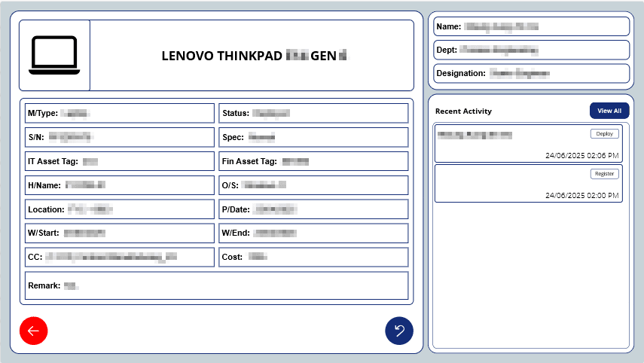Click the P/Date purchase date field
644x363 pixels.
[313, 209]
